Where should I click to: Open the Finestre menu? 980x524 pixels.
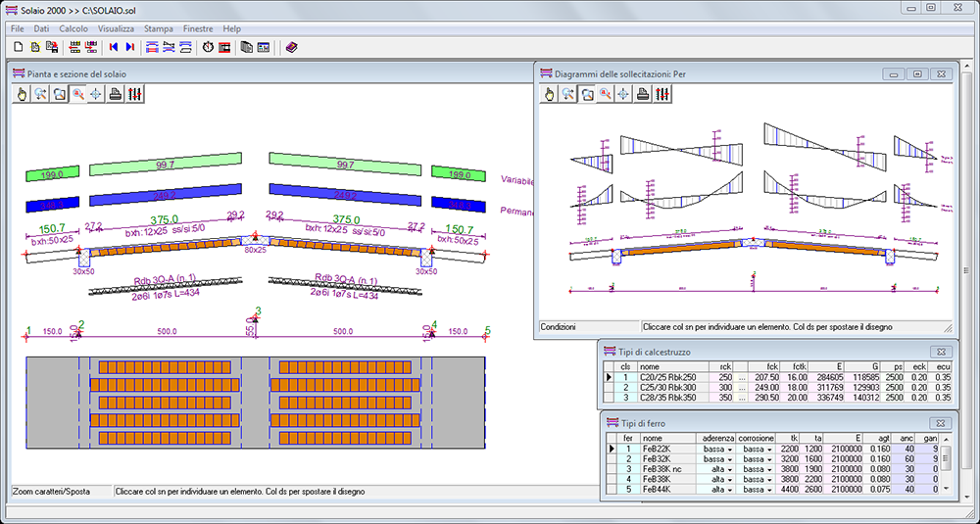pos(198,28)
